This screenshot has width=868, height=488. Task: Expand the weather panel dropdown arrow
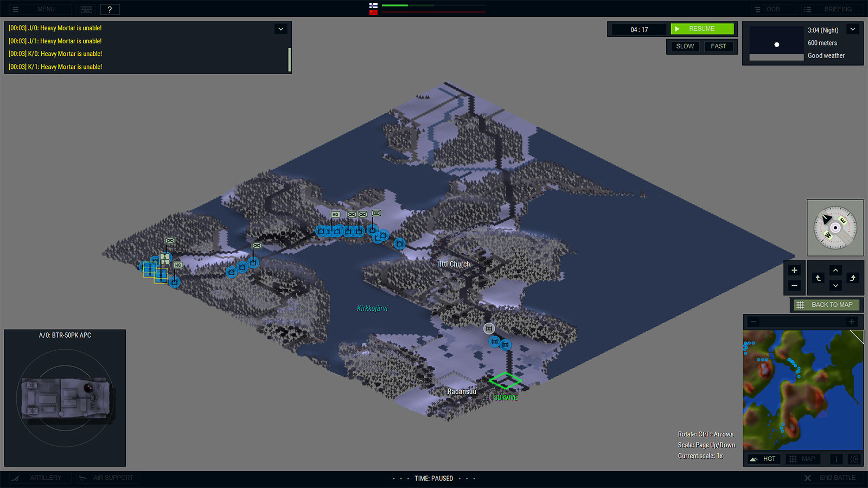click(852, 29)
